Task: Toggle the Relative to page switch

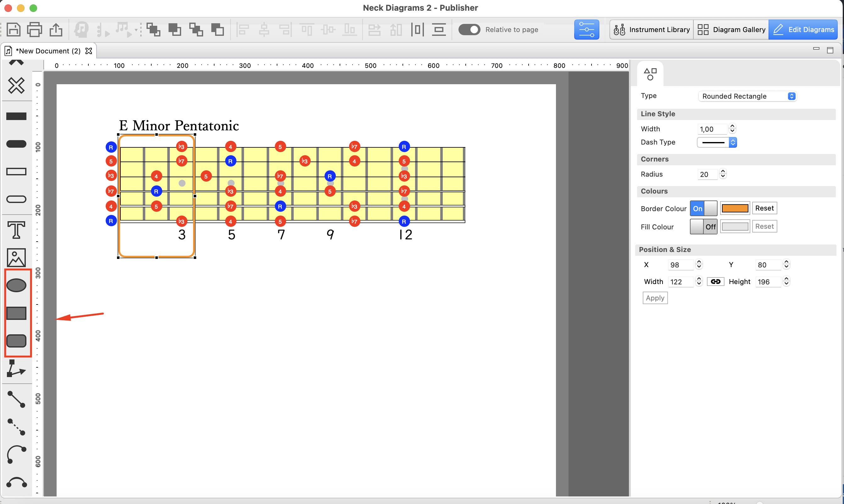Action: (x=469, y=30)
